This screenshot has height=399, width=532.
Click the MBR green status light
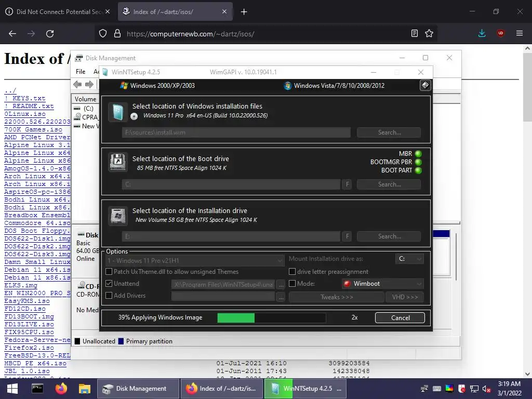point(418,154)
